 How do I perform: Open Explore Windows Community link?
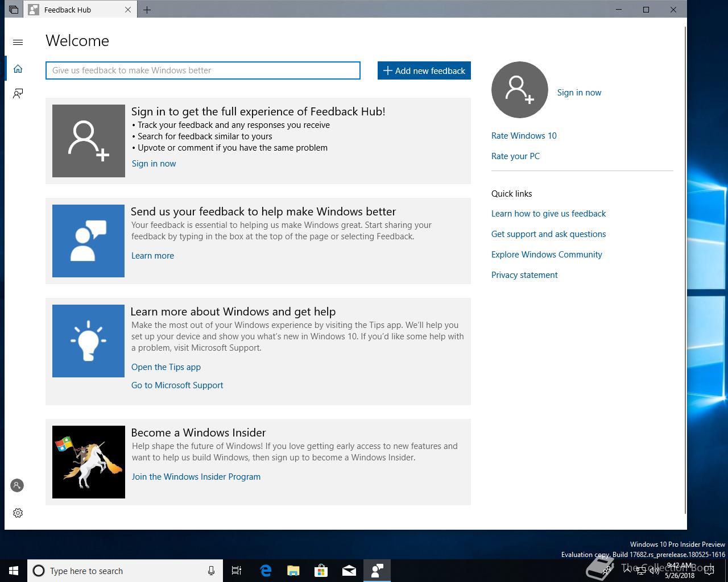pos(547,255)
